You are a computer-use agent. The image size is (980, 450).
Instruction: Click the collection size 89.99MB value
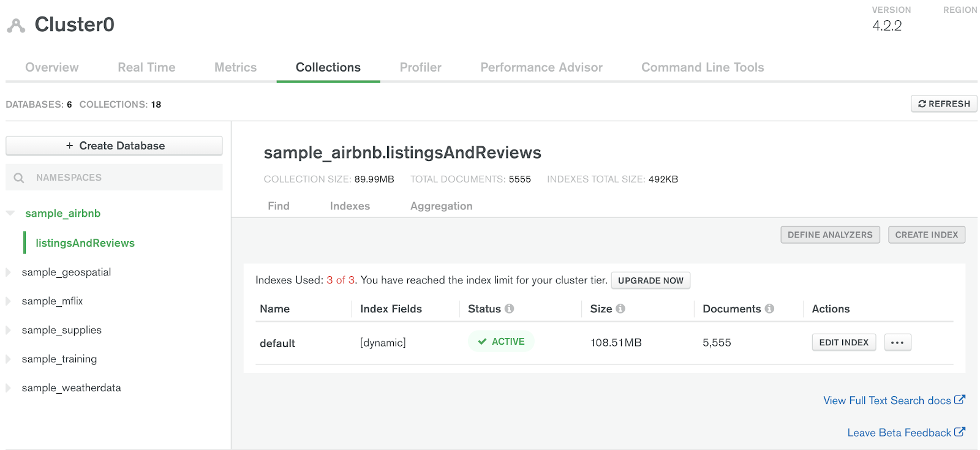click(374, 179)
